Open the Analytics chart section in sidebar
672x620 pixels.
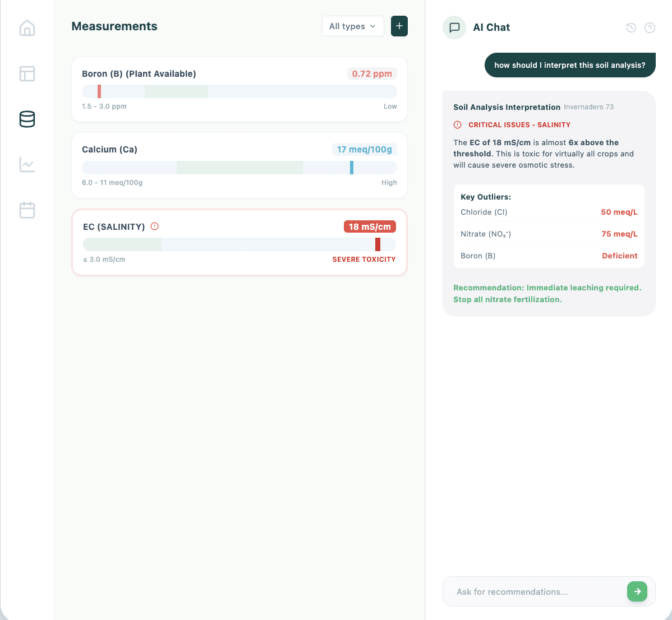[27, 165]
